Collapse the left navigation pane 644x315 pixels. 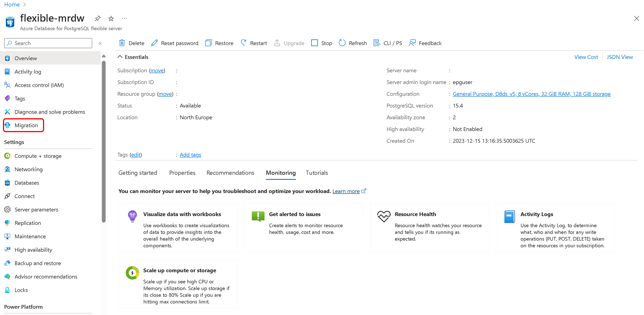100,43
